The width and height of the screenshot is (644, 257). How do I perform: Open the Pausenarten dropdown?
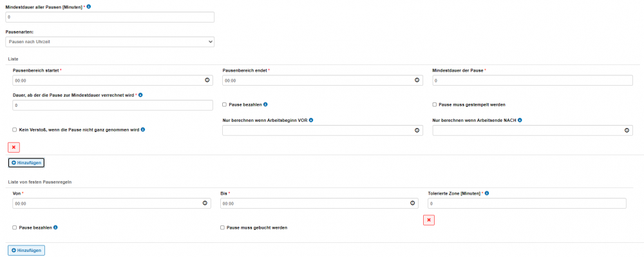pos(109,42)
